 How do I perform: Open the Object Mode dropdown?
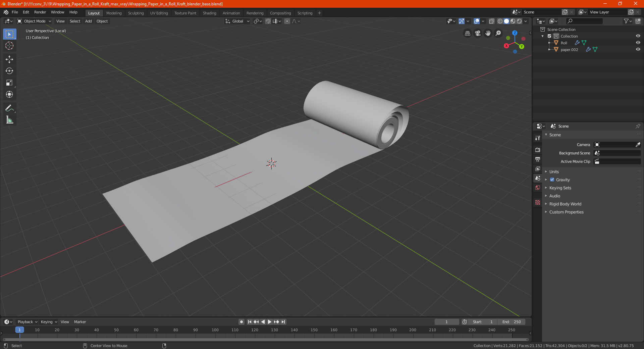[34, 21]
